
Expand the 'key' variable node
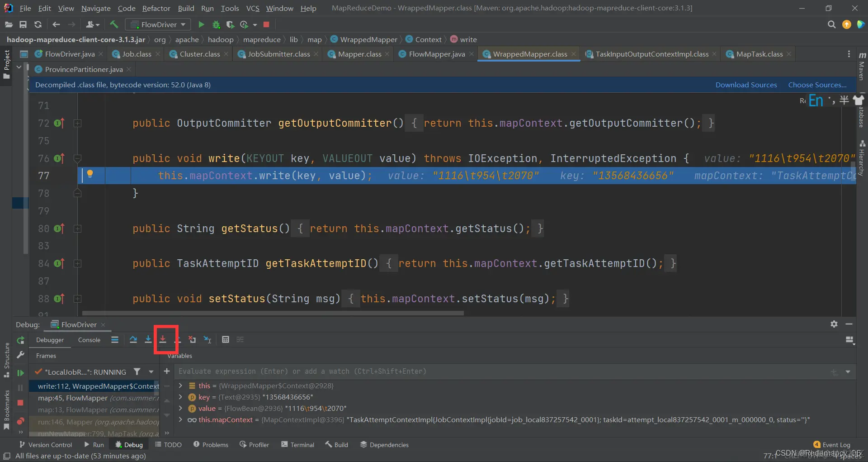click(x=180, y=397)
